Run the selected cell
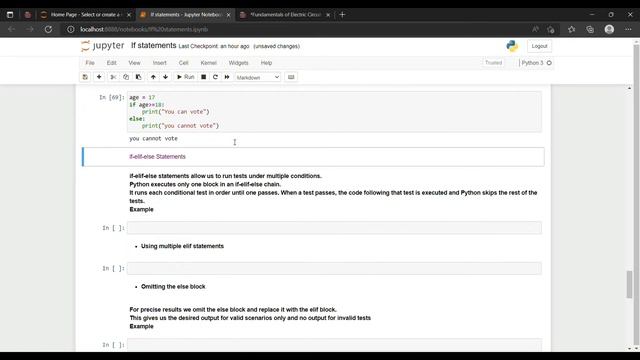 (x=185, y=77)
